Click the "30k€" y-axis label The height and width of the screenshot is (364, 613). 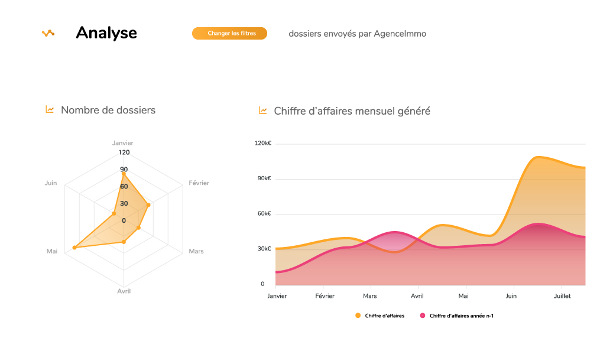pos(264,249)
